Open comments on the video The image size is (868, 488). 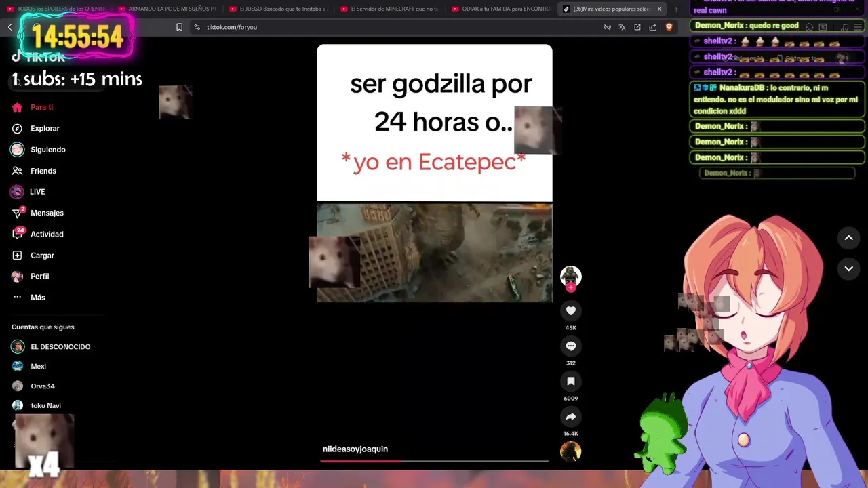coord(571,346)
